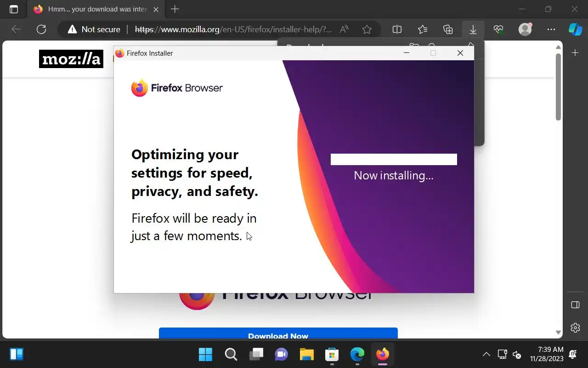
Task: Open Chat app on taskbar
Action: 281,354
